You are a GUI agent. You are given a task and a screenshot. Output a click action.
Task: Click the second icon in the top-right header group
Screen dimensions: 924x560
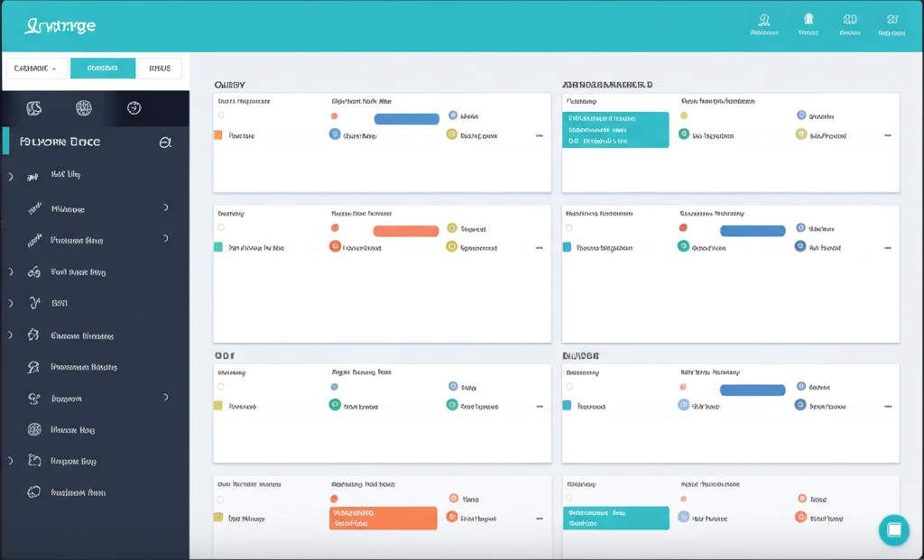click(x=808, y=20)
